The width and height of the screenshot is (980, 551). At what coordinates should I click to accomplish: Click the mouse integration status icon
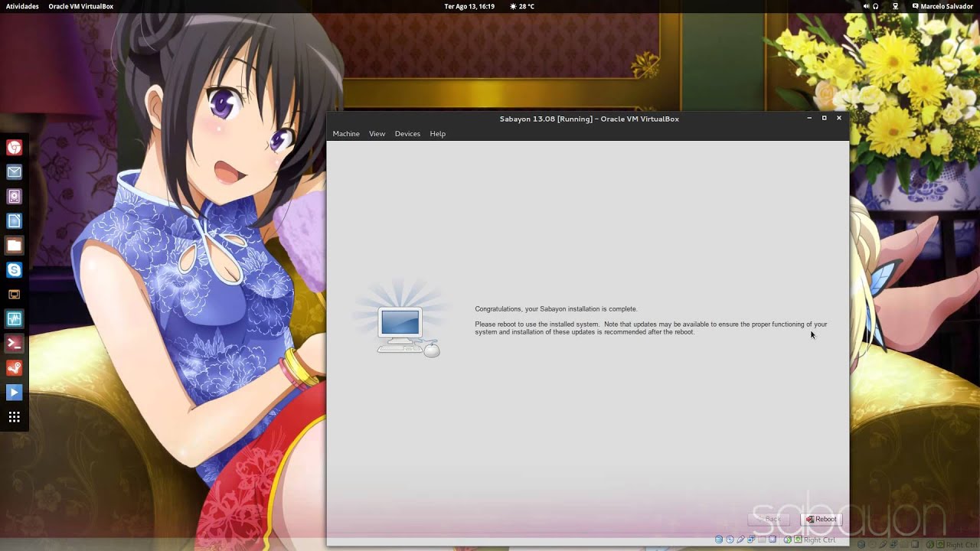[x=787, y=540]
